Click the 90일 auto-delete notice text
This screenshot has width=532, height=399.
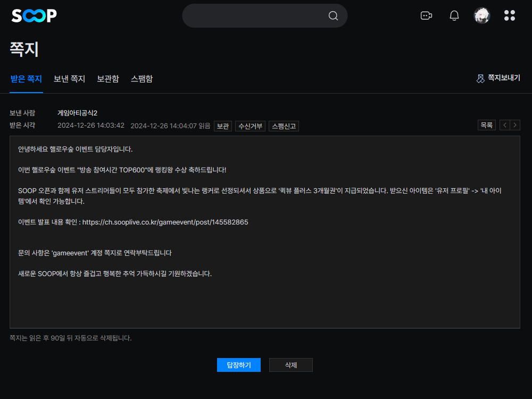tap(71, 338)
